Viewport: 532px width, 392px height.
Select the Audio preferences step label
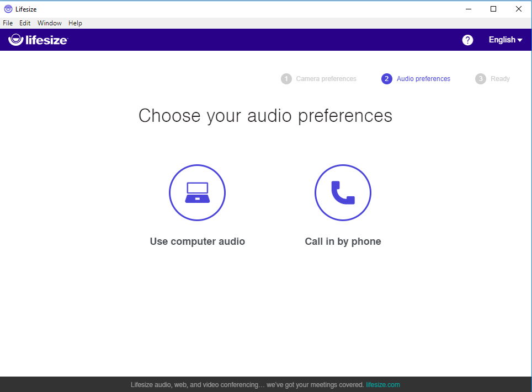[423, 78]
